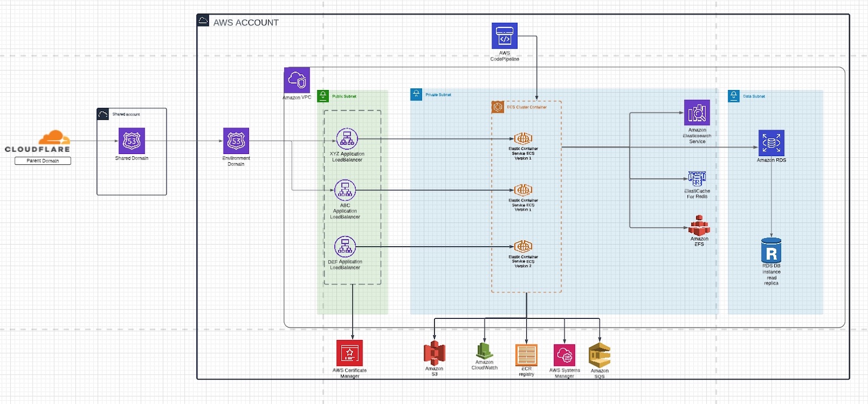
Task: Click the Parent Domain label box
Action: click(x=43, y=161)
